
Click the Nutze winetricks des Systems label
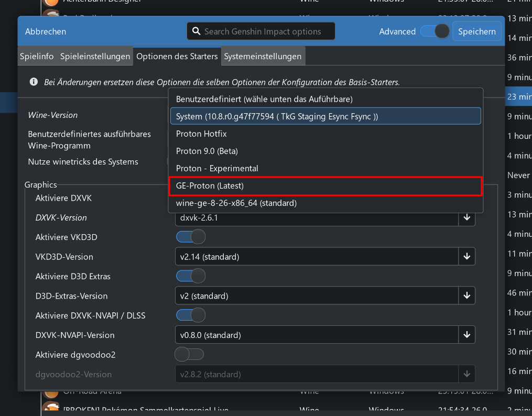tap(83, 162)
